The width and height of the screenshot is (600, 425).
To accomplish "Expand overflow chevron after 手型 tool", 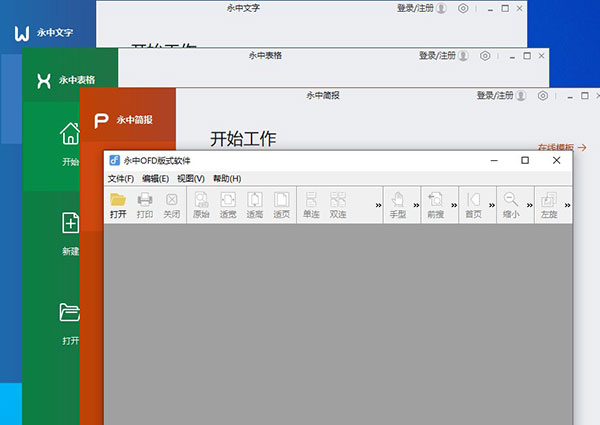I will click(416, 205).
